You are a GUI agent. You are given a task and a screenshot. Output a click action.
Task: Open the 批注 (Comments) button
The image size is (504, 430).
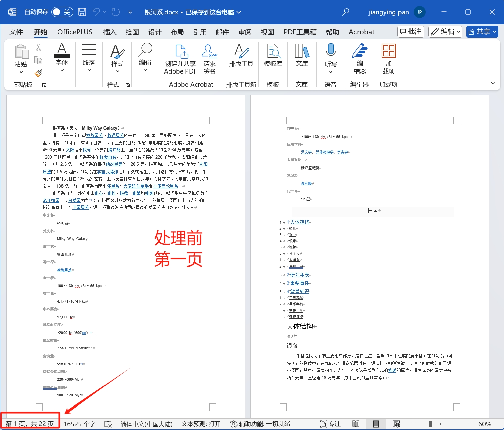[x=411, y=31]
